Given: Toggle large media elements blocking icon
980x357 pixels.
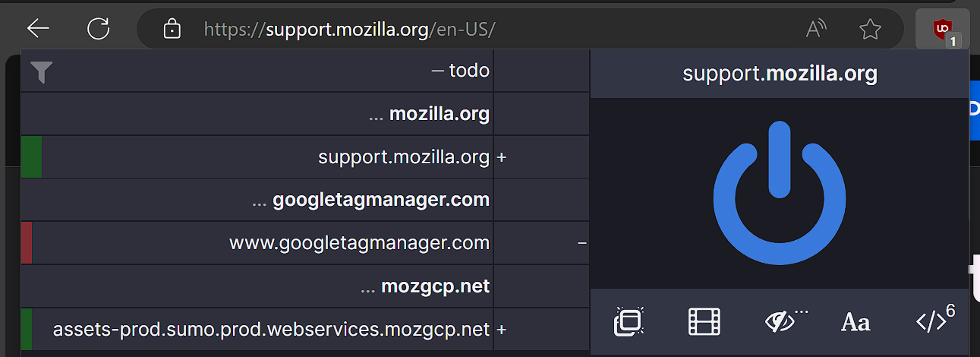Looking at the screenshot, I should (704, 322).
